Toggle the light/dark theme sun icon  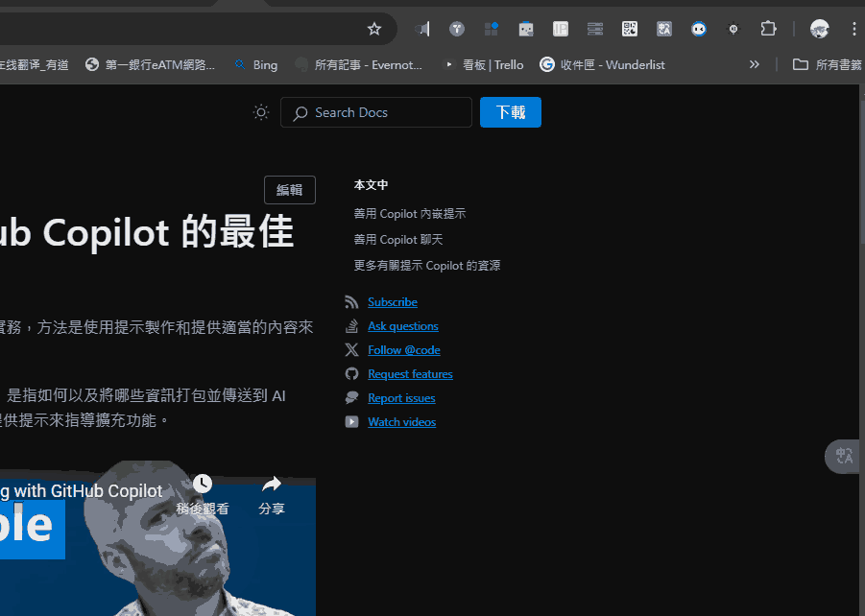(261, 112)
